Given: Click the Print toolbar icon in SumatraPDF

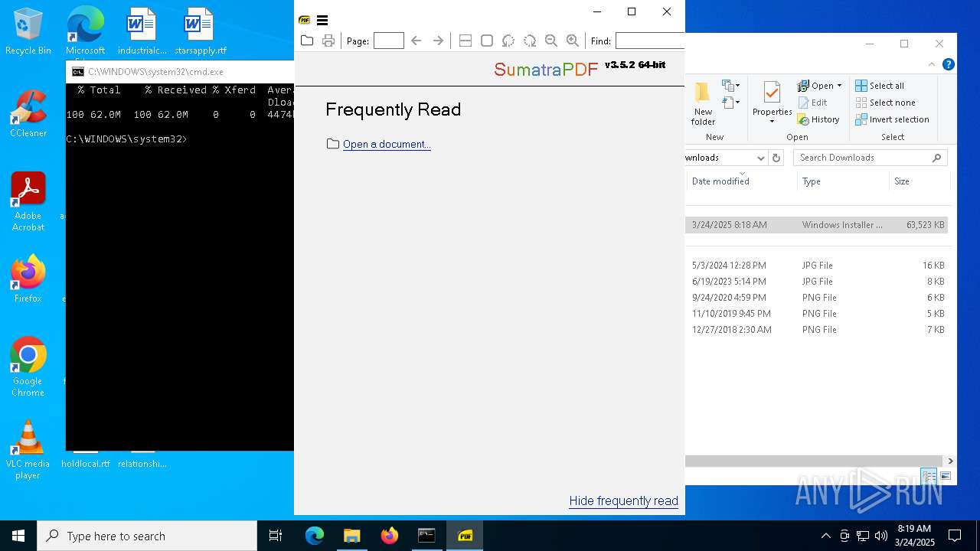Looking at the screenshot, I should (x=328, y=41).
